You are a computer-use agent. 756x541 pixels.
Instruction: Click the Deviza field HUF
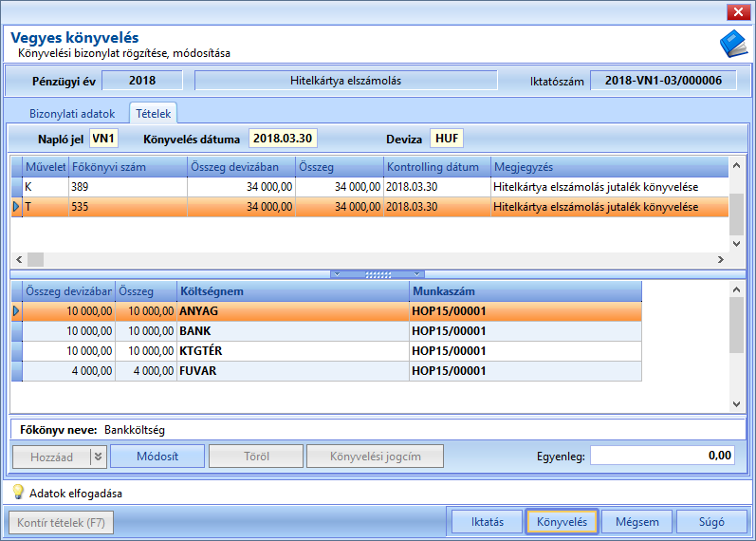[447, 139]
